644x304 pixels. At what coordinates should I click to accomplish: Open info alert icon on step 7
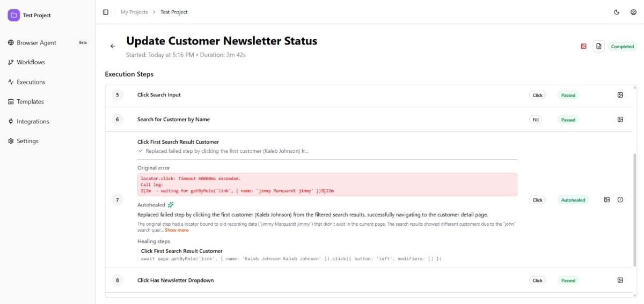[x=620, y=200]
